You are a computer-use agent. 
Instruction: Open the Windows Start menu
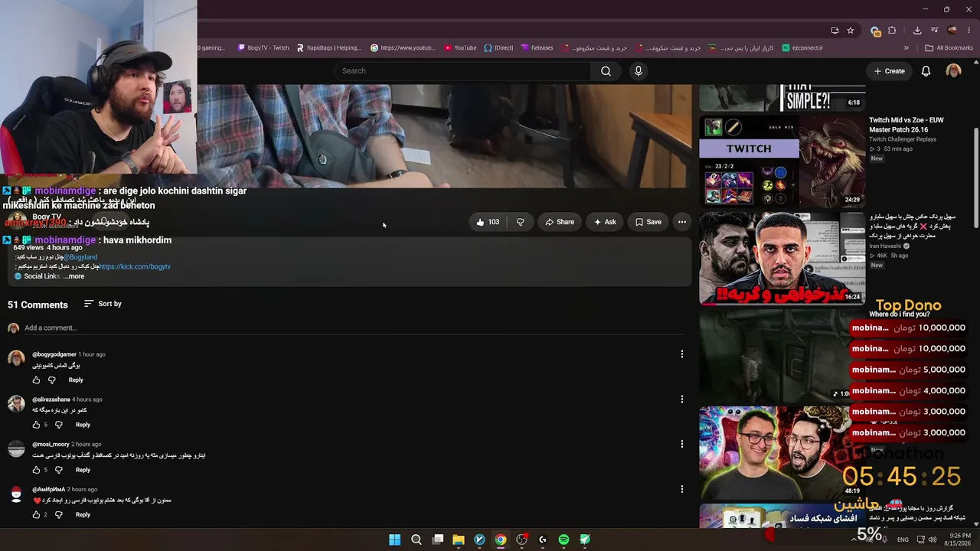pos(394,540)
